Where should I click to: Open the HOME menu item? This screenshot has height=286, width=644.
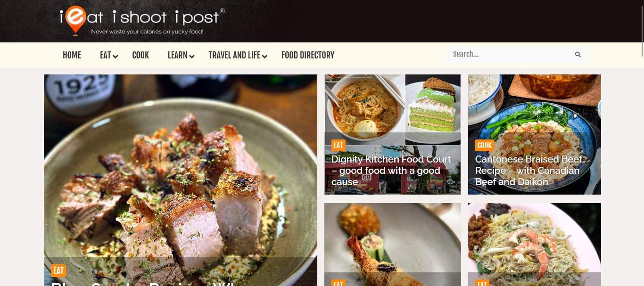coord(72,55)
